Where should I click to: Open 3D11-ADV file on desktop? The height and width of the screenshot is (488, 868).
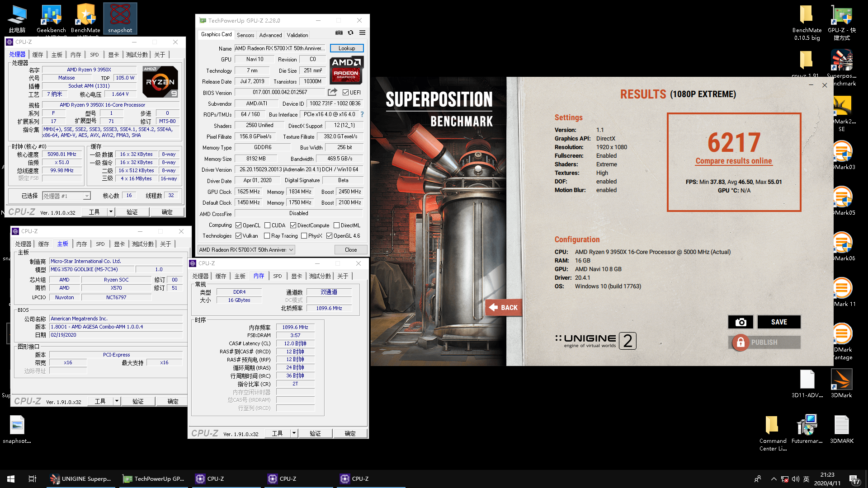point(807,383)
